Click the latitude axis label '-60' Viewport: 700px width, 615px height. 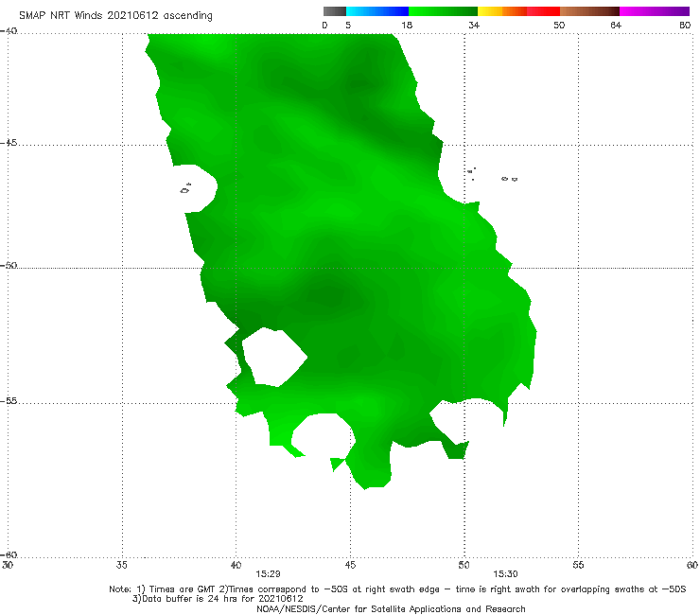(x=9, y=555)
